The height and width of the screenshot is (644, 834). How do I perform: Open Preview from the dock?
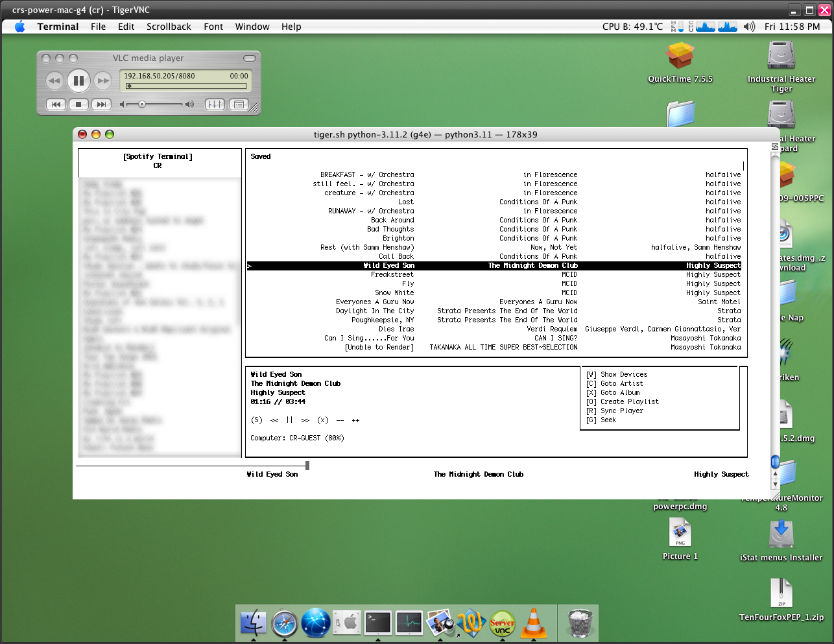tap(440, 623)
